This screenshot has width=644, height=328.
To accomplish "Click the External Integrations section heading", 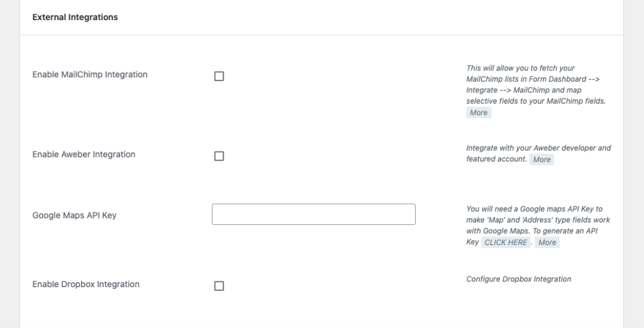I will pos(75,18).
